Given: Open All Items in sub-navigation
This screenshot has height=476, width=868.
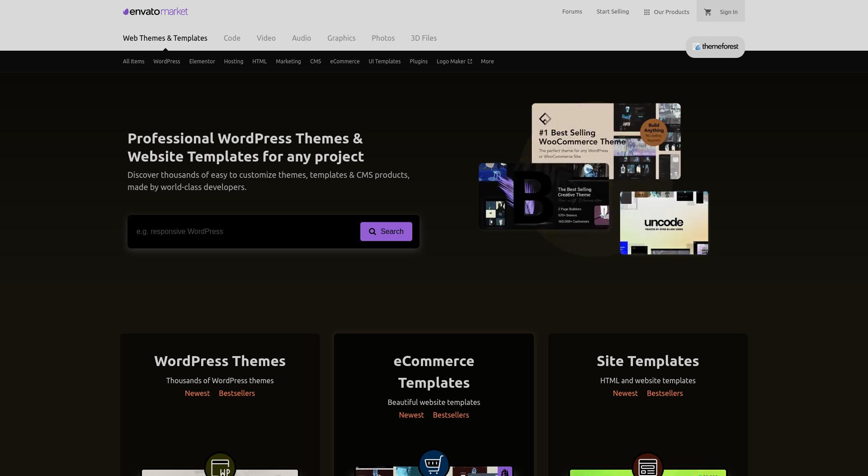Looking at the screenshot, I should [x=134, y=62].
